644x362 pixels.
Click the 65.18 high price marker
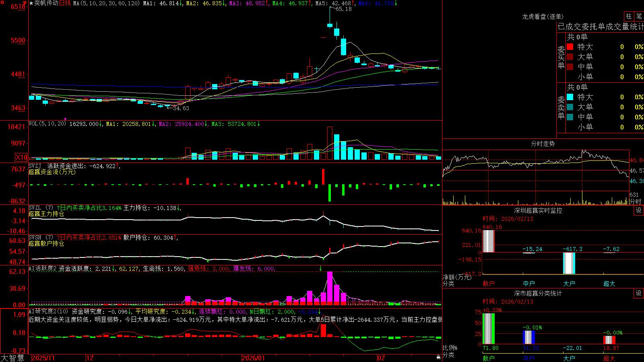[x=343, y=9]
